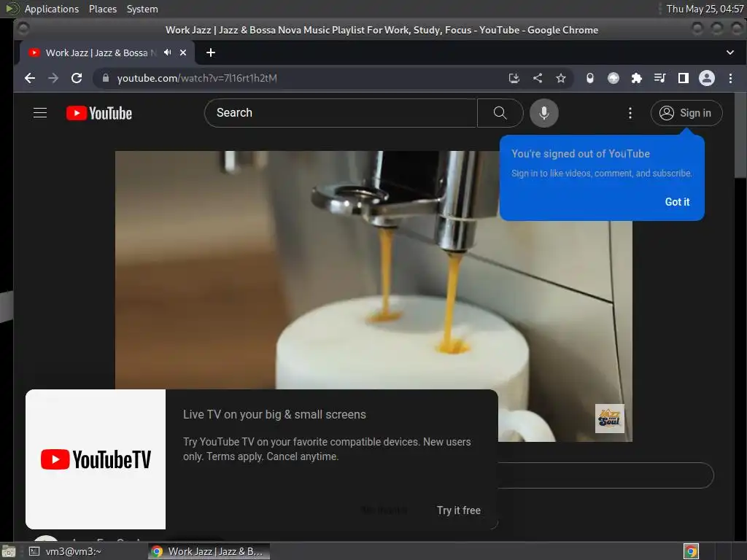Click the install app icon in address bar
Viewport: 747px width, 560px height.
click(x=514, y=78)
